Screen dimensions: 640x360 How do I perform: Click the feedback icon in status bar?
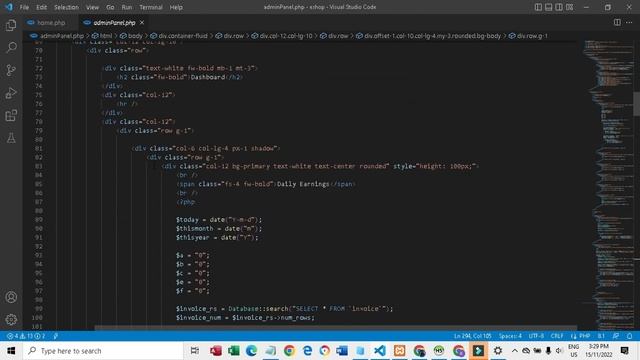616,336
